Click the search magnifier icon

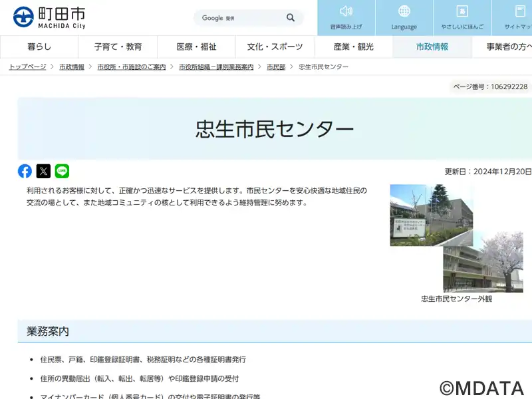pyautogui.click(x=291, y=18)
